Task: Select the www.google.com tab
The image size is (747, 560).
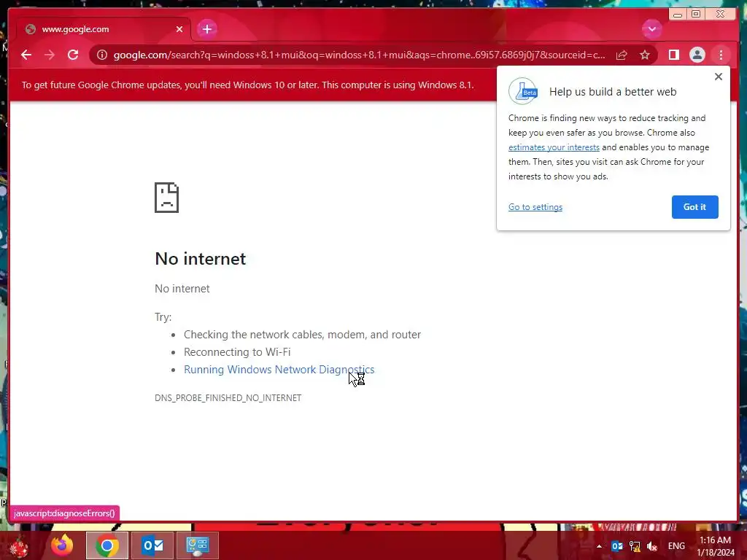Action: point(104,29)
